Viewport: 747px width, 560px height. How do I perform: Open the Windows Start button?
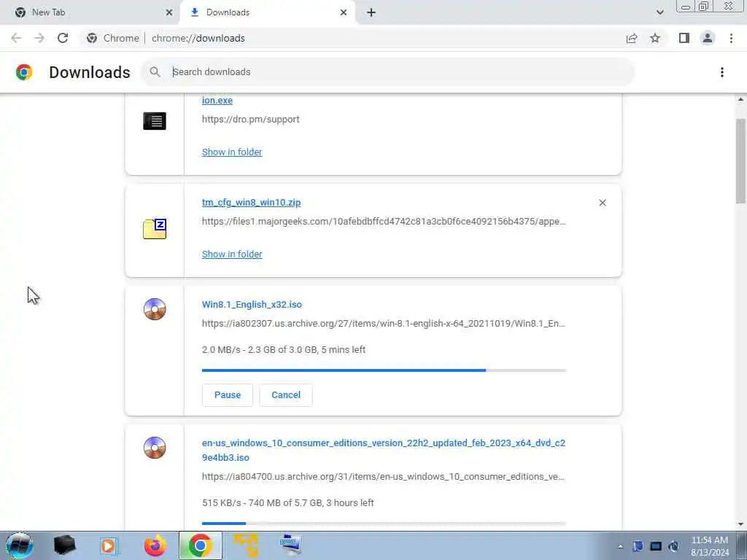[20, 545]
